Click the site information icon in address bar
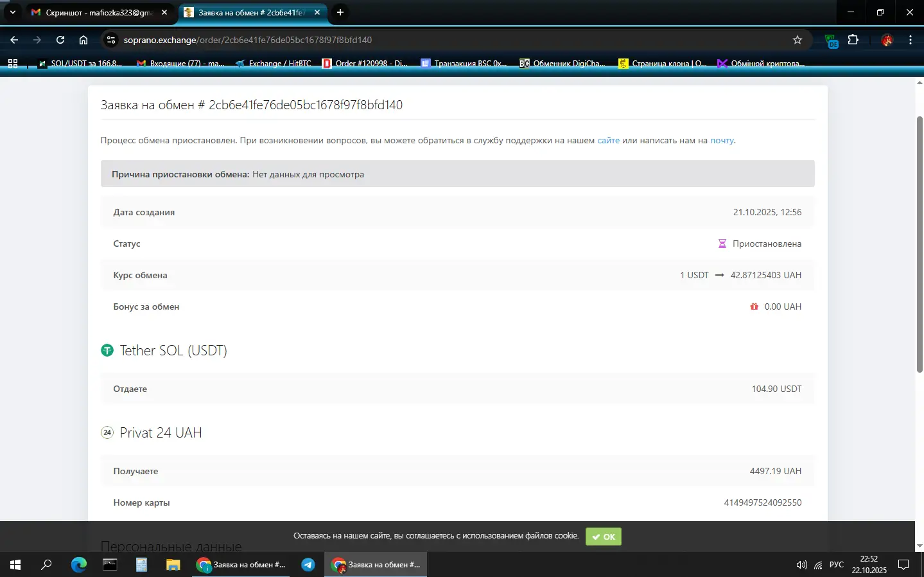The width and height of the screenshot is (924, 577). (x=111, y=40)
